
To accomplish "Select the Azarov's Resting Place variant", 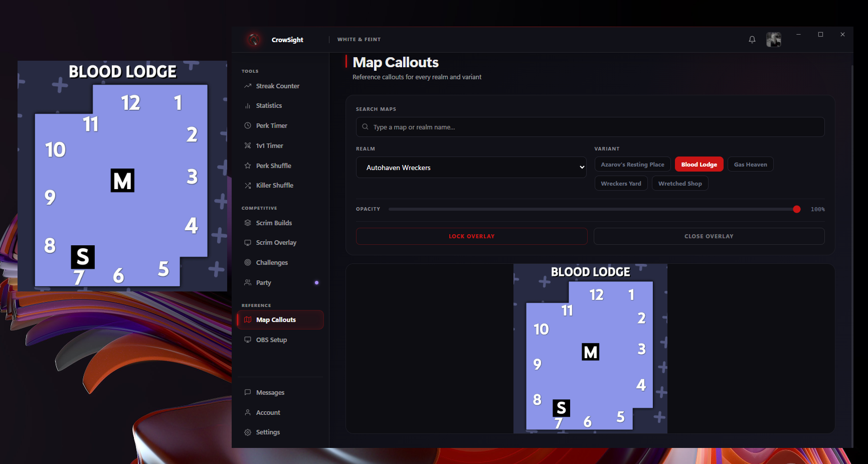I will [632, 164].
